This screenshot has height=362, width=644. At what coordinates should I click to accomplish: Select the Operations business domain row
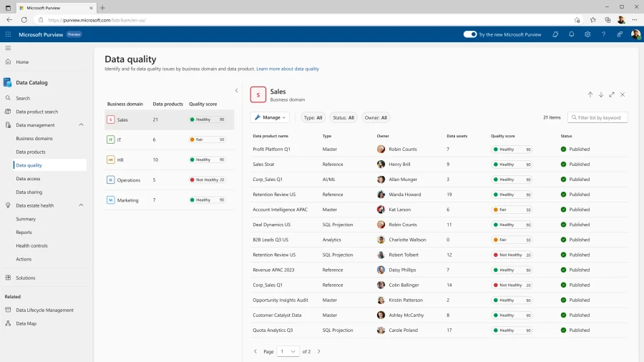(169, 180)
